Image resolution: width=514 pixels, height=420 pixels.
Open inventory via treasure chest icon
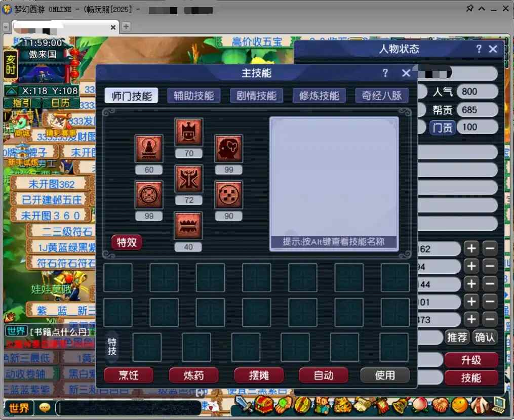coord(264,405)
